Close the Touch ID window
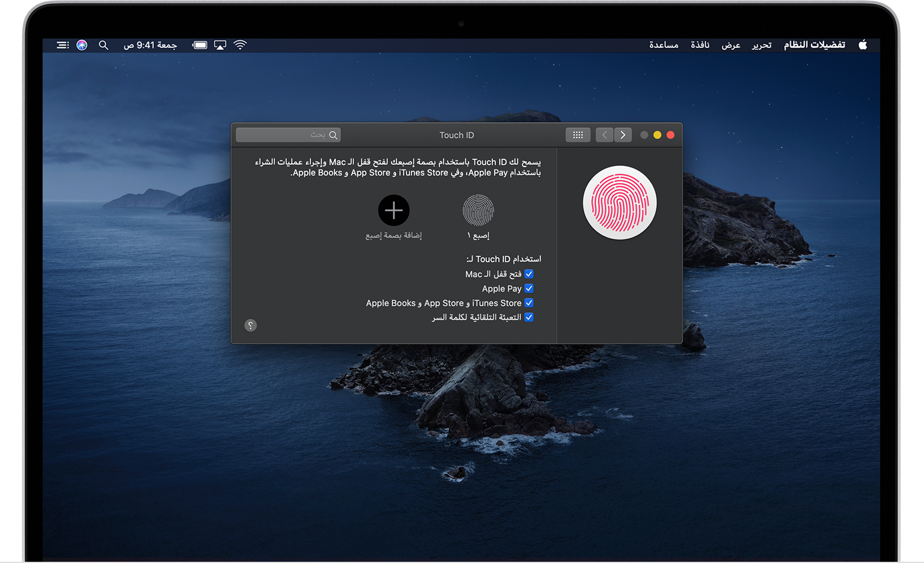Screen dimensions: 924x563 tap(670, 135)
